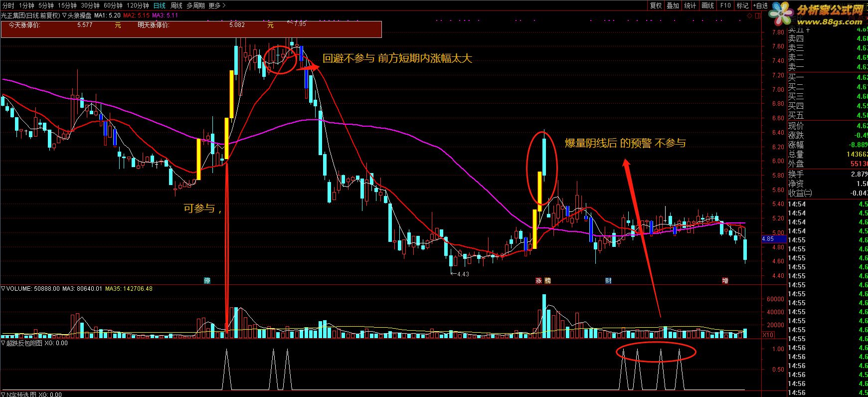The width and height of the screenshot is (868, 397).
Task: Open 超跌反包附图 indicator dropdown triangle
Action: click(x=3, y=343)
